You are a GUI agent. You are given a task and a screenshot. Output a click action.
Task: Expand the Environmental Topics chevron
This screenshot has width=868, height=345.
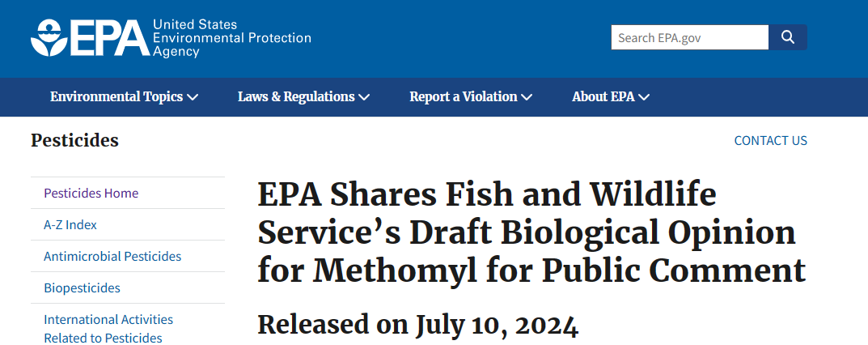pyautogui.click(x=193, y=97)
